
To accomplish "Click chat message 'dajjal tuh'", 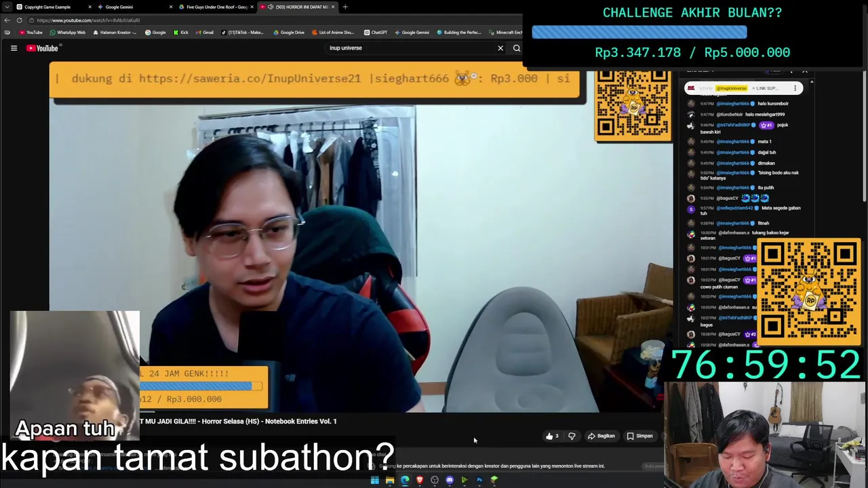I will (x=766, y=152).
